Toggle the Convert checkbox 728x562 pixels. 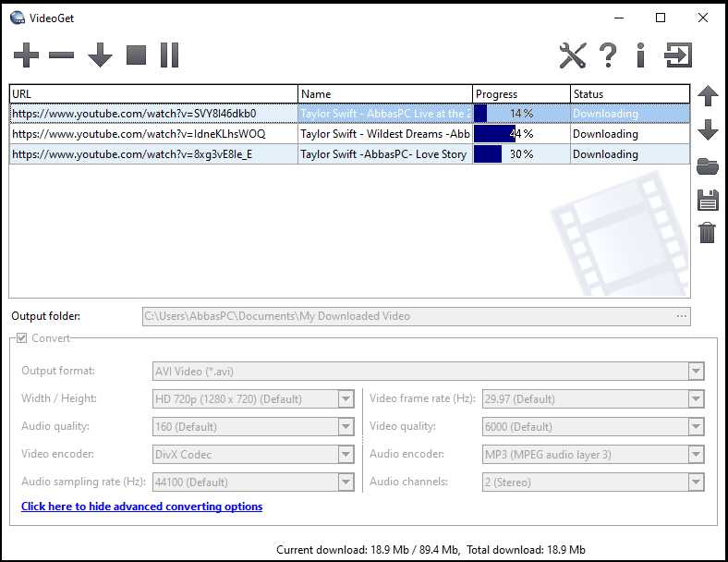click(x=22, y=337)
